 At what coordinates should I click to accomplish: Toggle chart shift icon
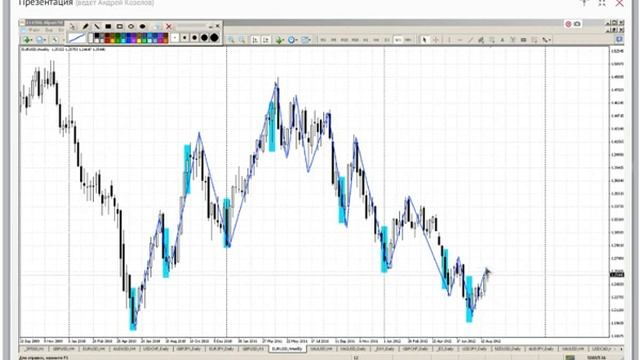[x=266, y=40]
